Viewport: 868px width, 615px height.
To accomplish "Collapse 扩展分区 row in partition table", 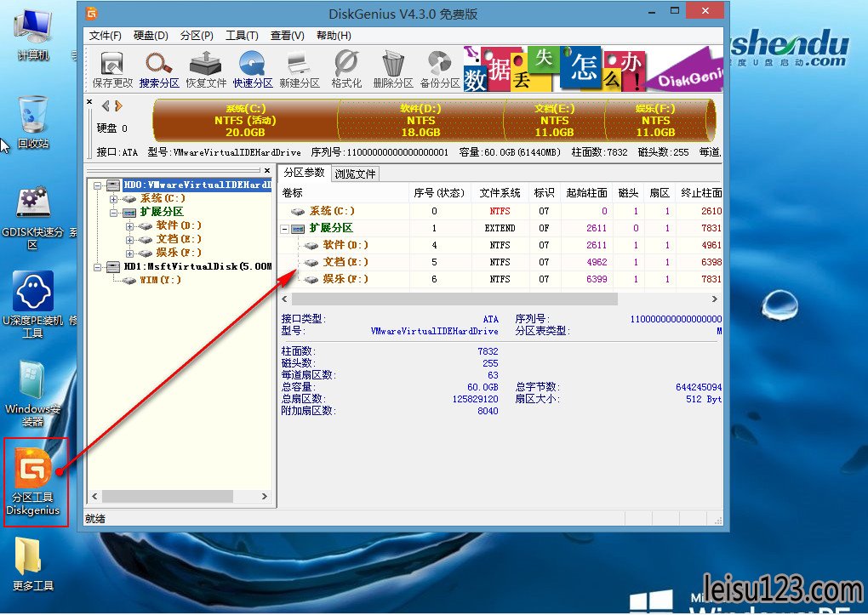I will tap(284, 229).
